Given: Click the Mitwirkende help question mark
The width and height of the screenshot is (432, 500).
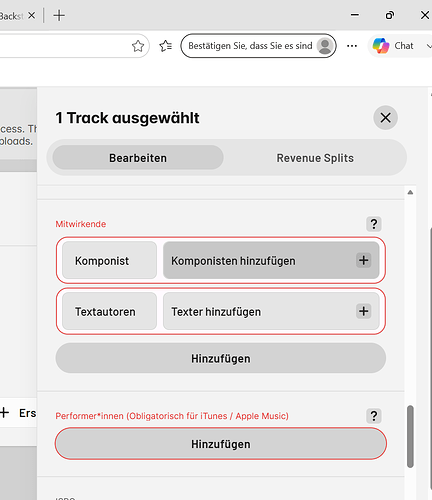Looking at the screenshot, I should [x=374, y=224].
